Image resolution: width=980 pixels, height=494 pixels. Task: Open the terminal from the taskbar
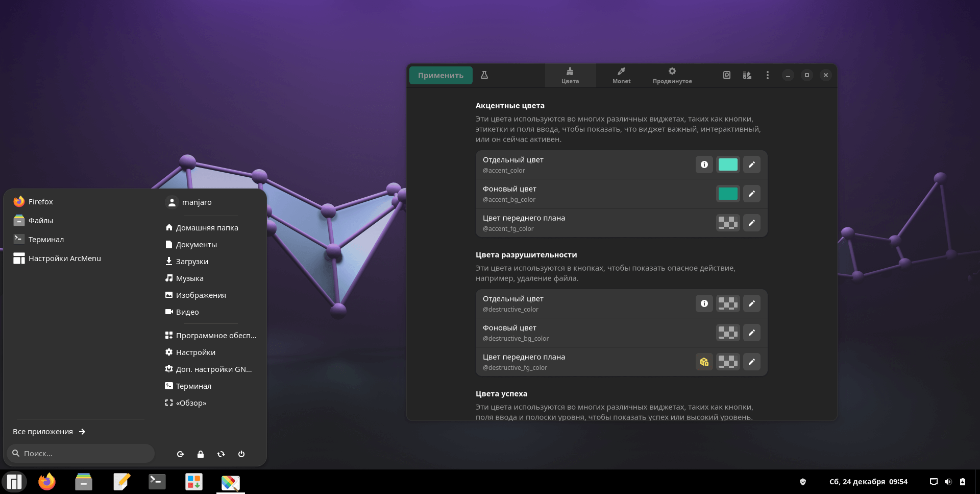[x=157, y=481]
